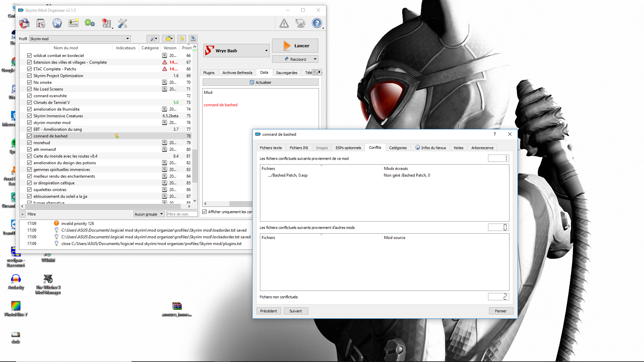644x362 pixels.
Task: Switch to the Plugins tab
Action: [209, 73]
